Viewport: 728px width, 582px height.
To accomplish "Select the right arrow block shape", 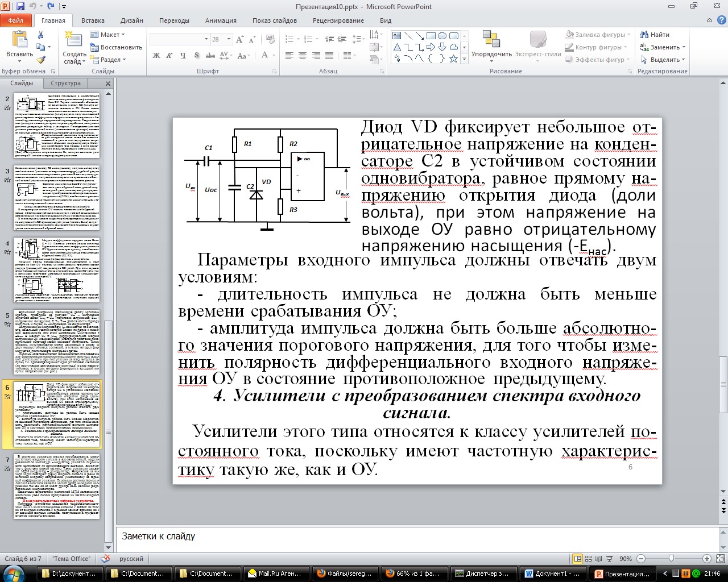I will (431, 47).
